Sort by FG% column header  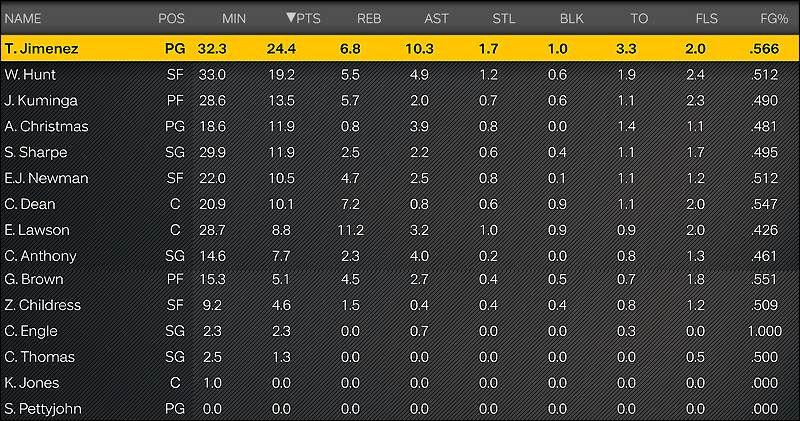(x=774, y=19)
